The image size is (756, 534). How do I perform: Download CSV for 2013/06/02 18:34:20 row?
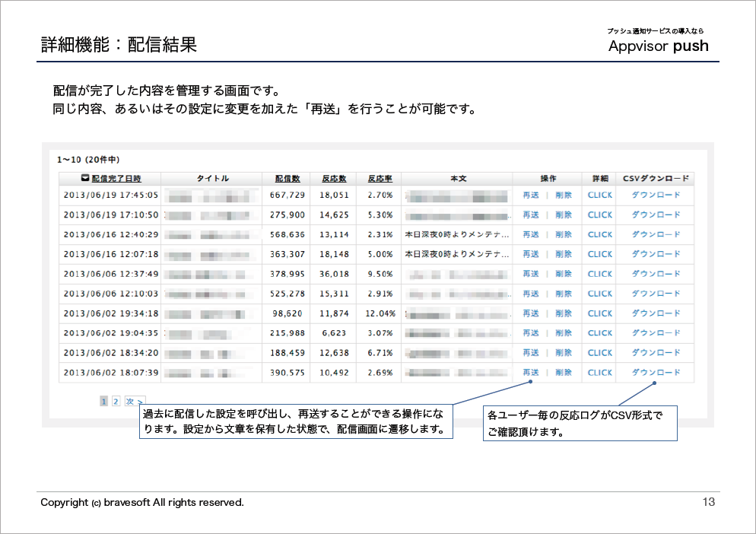point(656,353)
